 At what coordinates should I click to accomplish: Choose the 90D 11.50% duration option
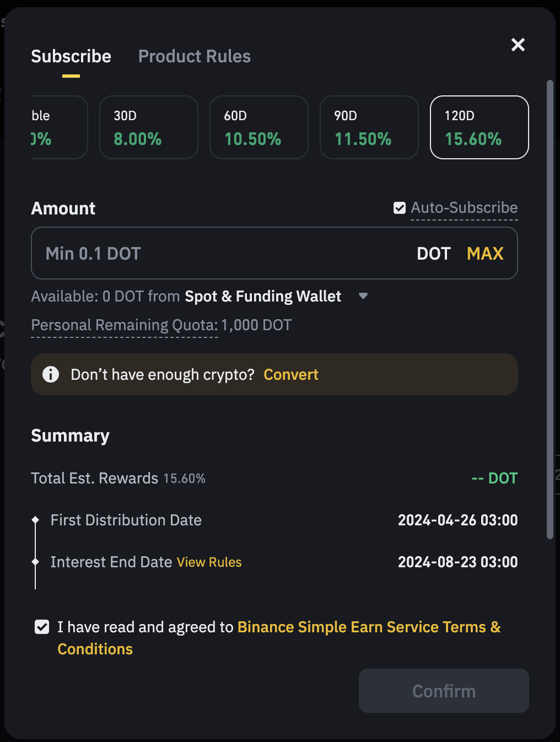pyautogui.click(x=369, y=127)
